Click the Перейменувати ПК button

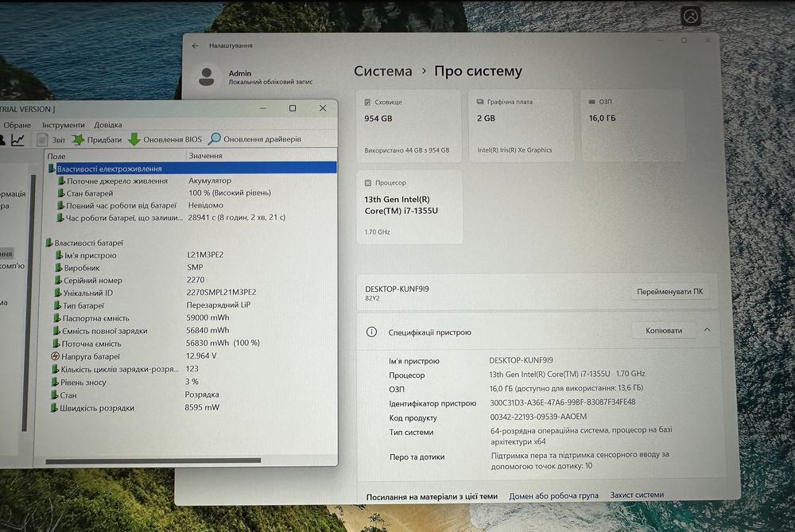(x=669, y=292)
